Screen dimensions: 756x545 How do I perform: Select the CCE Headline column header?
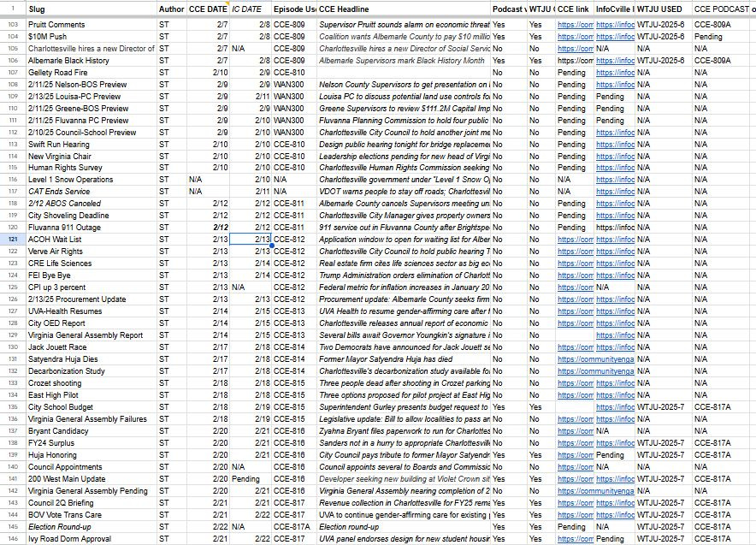tap(404, 9)
